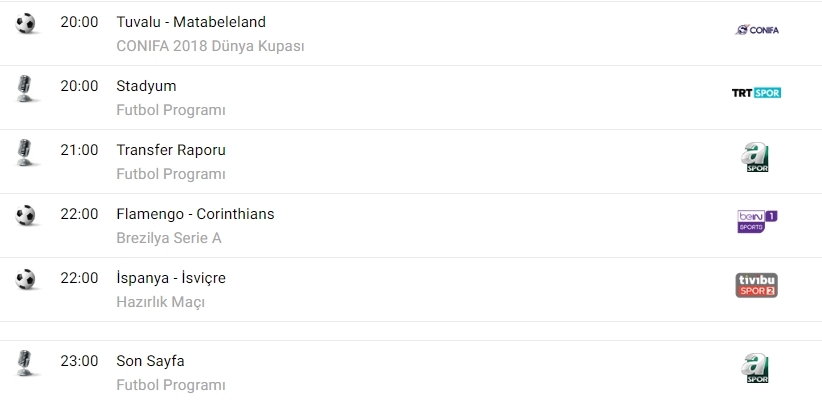Click the CONIFA channel logo
822x401 pixels.
[756, 30]
